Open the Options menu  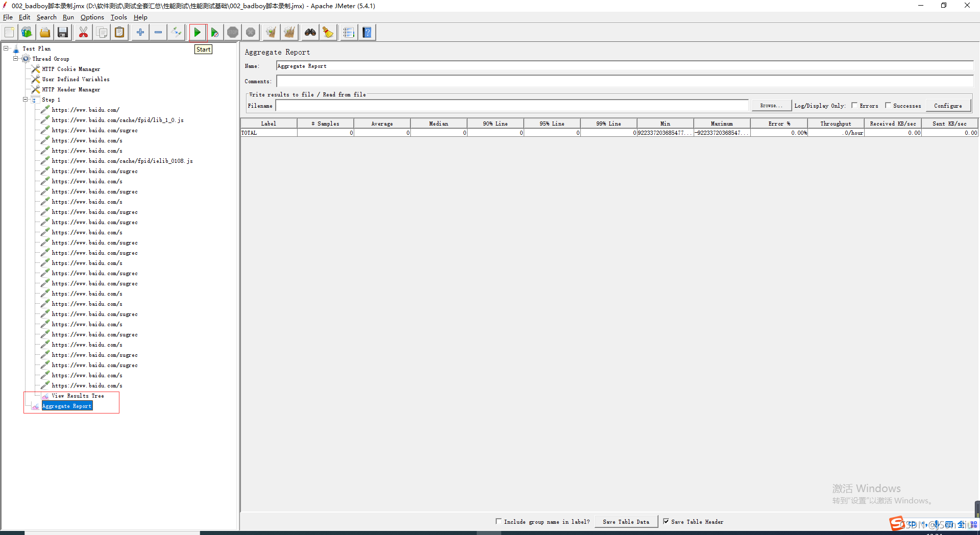(92, 17)
